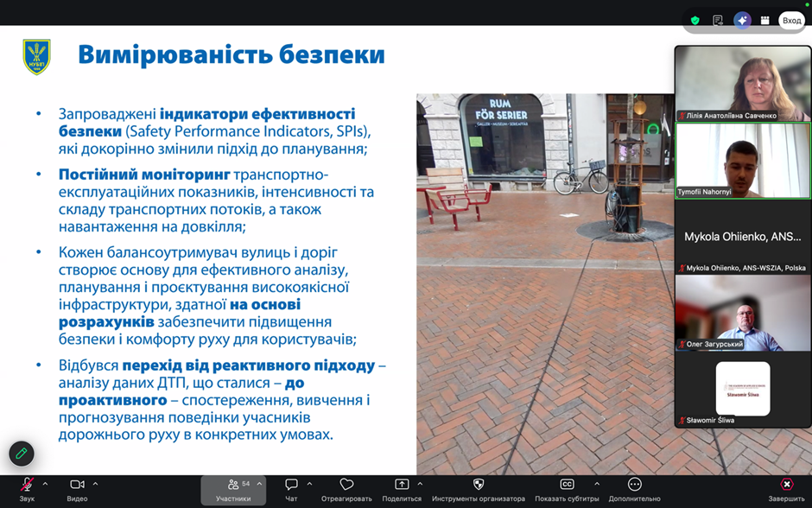Viewport: 812px width, 508px height.
Task: Select Лілія Анатоліївна Савченко video tile
Action: 743,84
